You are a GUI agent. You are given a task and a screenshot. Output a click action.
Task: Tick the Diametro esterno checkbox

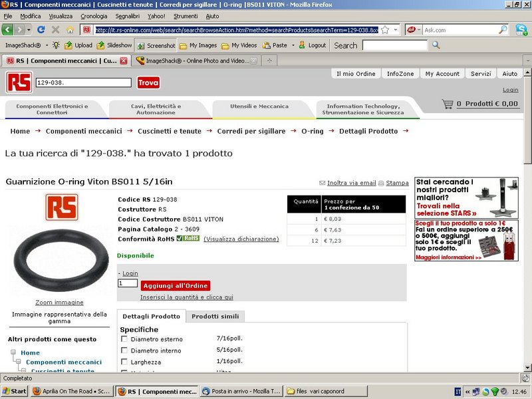124,339
